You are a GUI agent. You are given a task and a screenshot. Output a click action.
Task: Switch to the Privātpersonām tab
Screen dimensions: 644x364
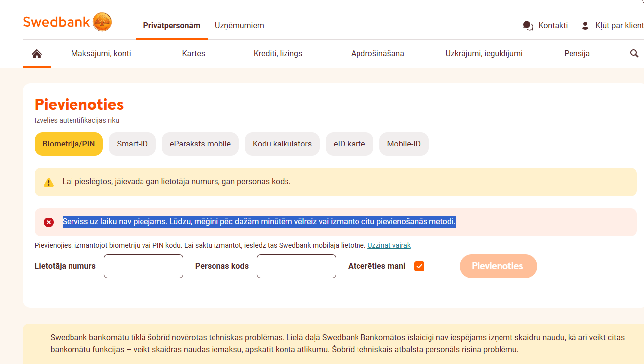172,26
